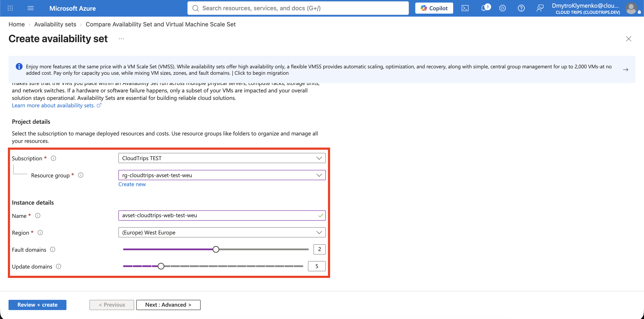Screen dimensions: 644x319
Task: Click Review + create button
Action: [x=37, y=305]
